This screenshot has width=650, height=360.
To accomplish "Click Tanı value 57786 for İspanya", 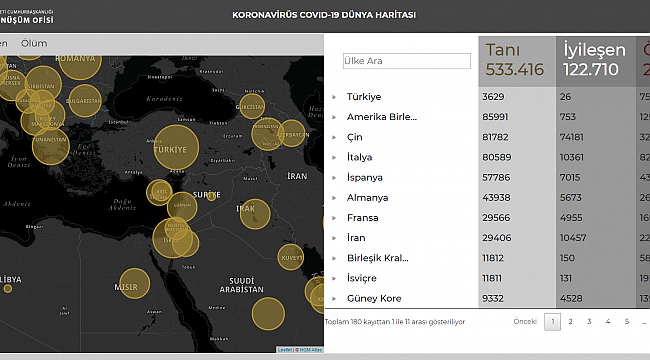I will [496, 178].
